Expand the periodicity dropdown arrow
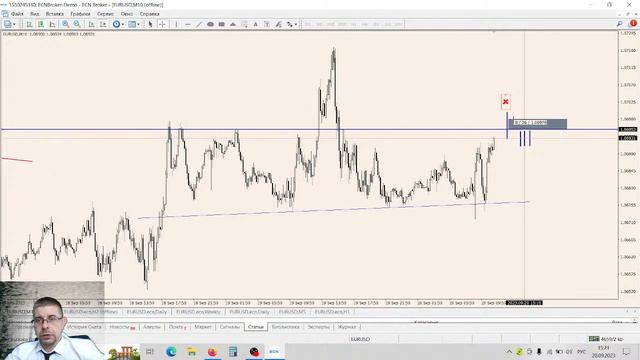 click(x=122, y=24)
